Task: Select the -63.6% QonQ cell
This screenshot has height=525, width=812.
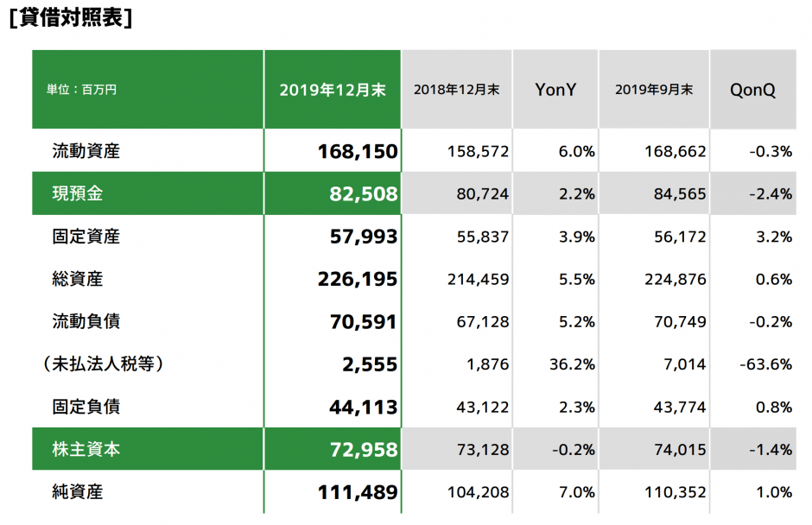Action: coord(765,364)
